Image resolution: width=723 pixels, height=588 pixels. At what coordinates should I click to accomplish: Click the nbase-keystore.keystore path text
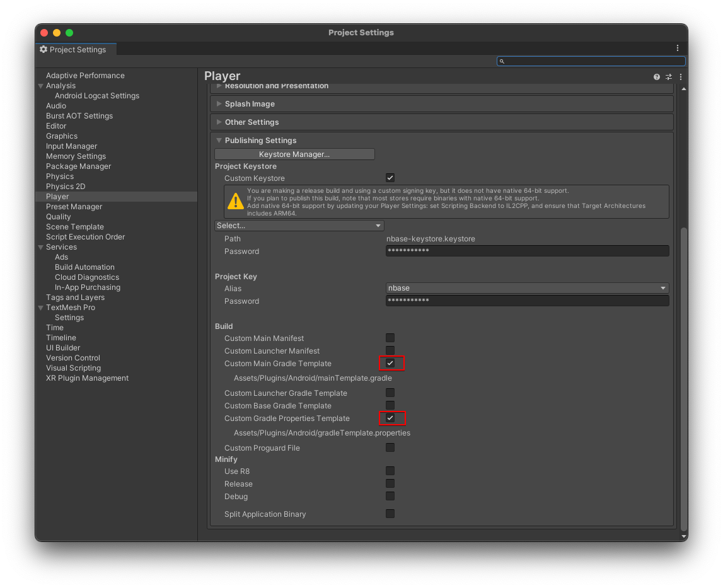431,239
